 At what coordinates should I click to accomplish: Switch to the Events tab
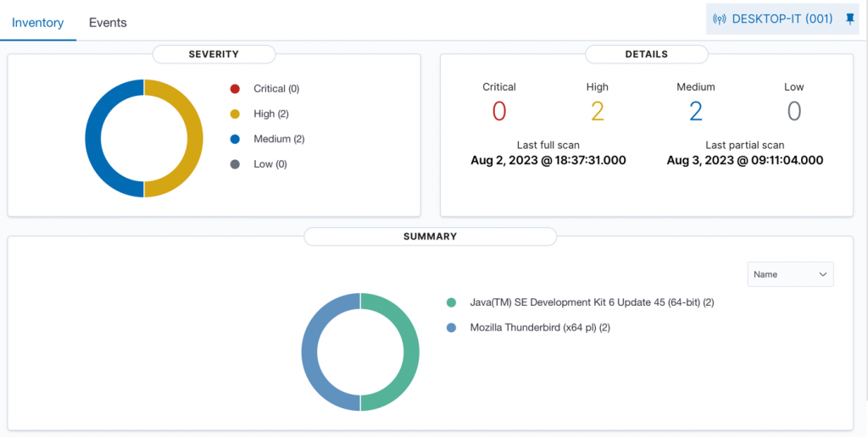(x=108, y=23)
